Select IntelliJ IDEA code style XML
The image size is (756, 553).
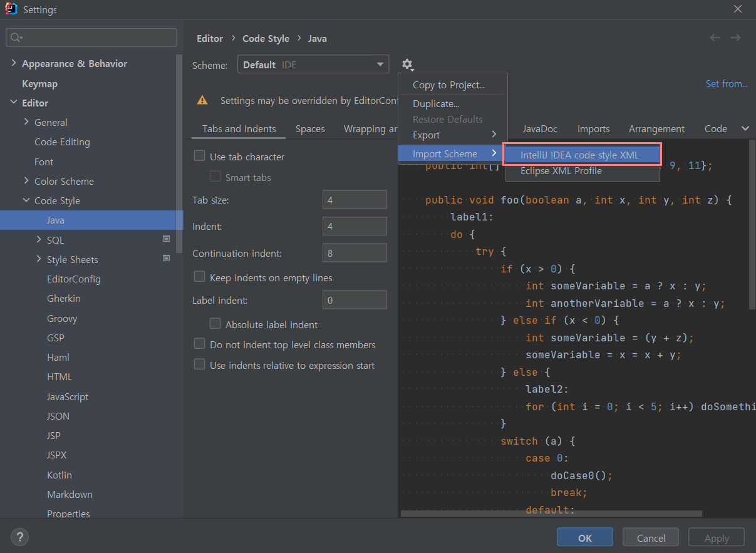click(582, 155)
